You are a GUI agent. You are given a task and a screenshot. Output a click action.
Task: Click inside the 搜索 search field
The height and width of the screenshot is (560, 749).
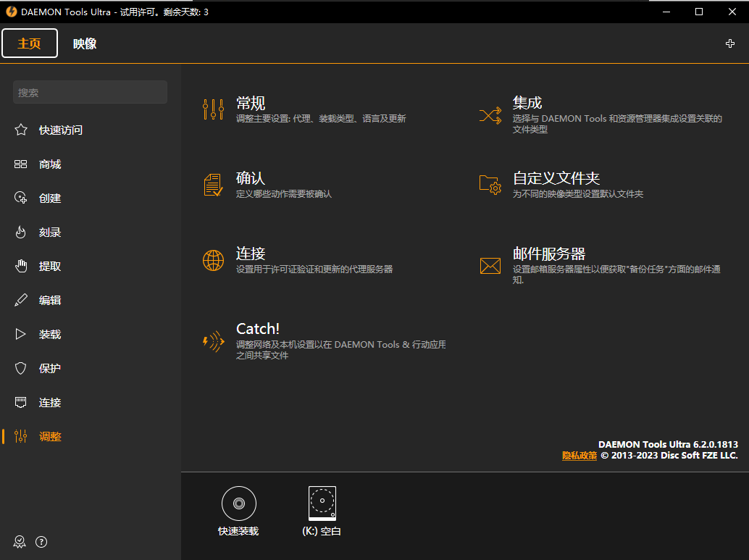tap(89, 92)
